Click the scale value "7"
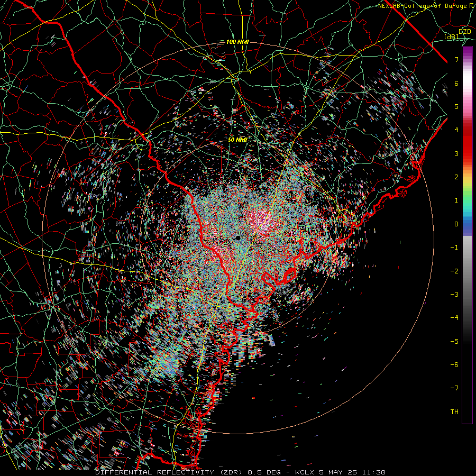 click(456, 59)
